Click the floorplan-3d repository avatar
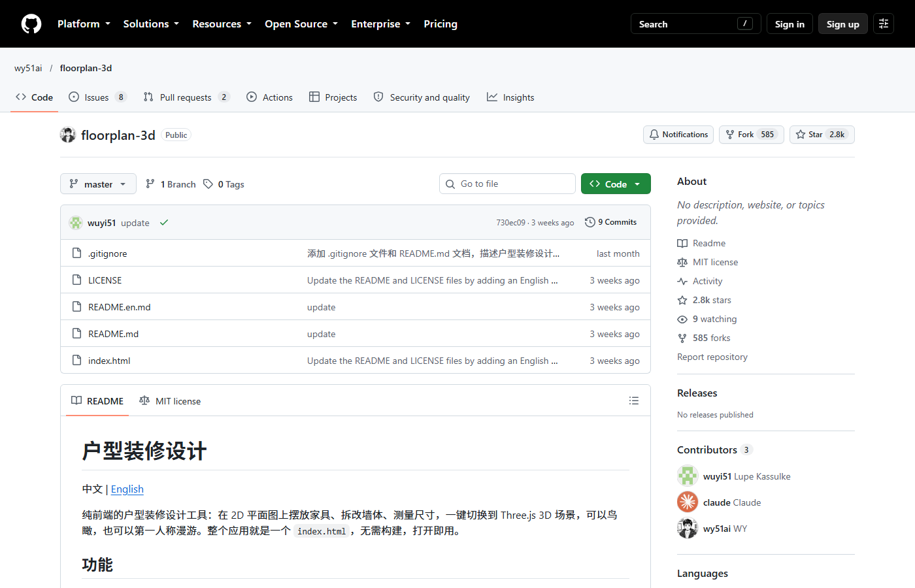 click(68, 135)
